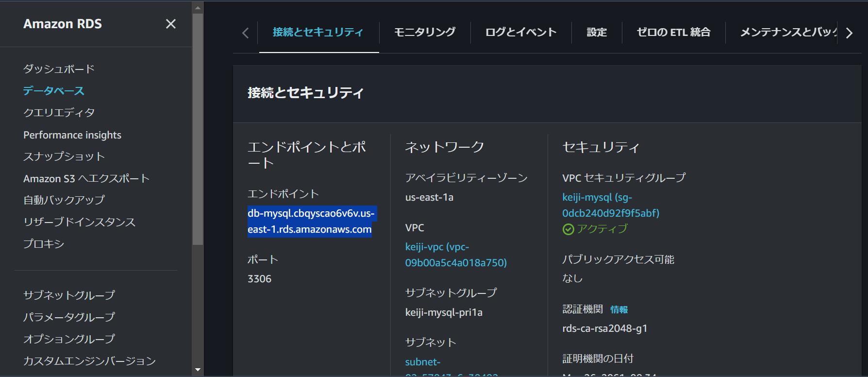Open リザーブドインスタンス in the sidebar
868x377 pixels.
coord(80,222)
